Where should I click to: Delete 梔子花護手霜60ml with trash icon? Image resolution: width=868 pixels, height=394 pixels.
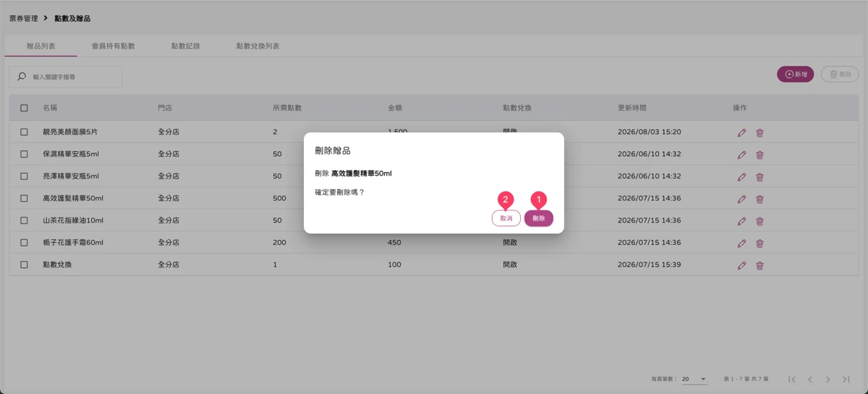click(x=759, y=243)
